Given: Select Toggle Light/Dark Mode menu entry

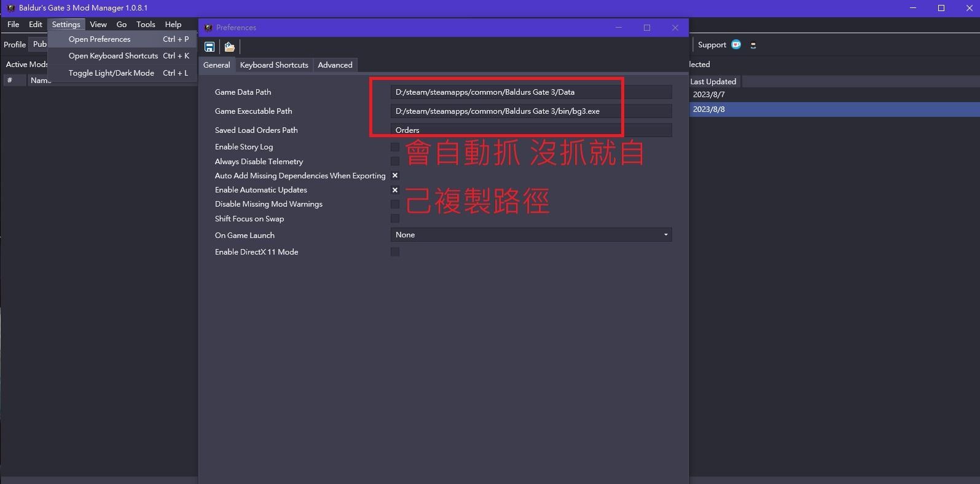Looking at the screenshot, I should [122, 73].
